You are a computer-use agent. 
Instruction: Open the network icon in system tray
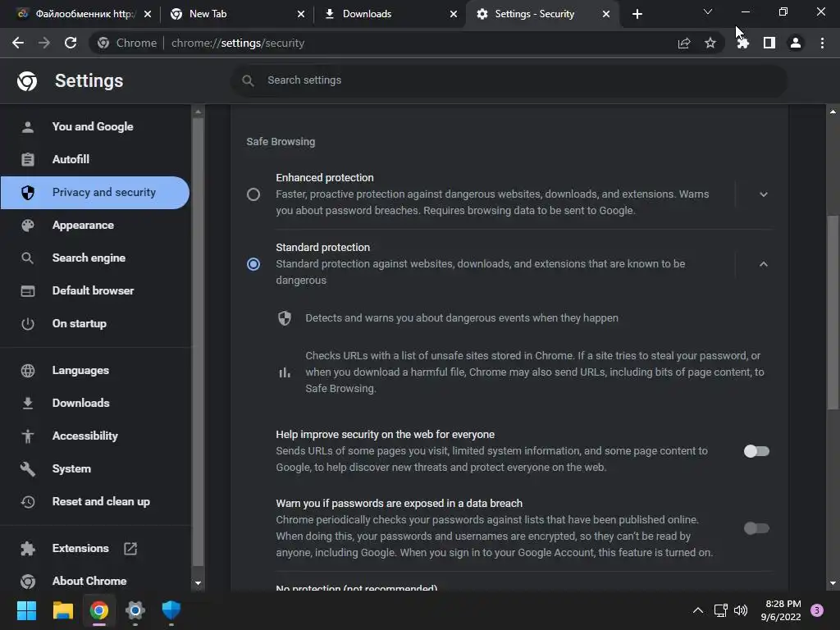(720, 610)
